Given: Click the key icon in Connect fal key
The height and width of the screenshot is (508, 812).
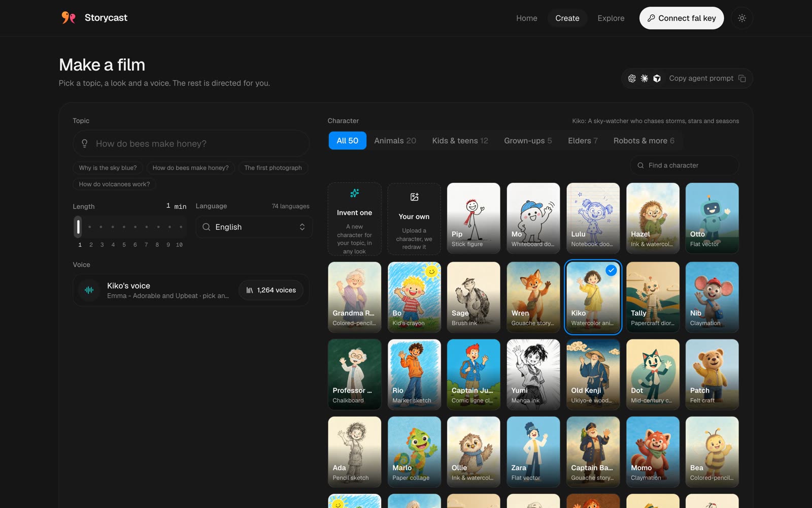Looking at the screenshot, I should 651,18.
